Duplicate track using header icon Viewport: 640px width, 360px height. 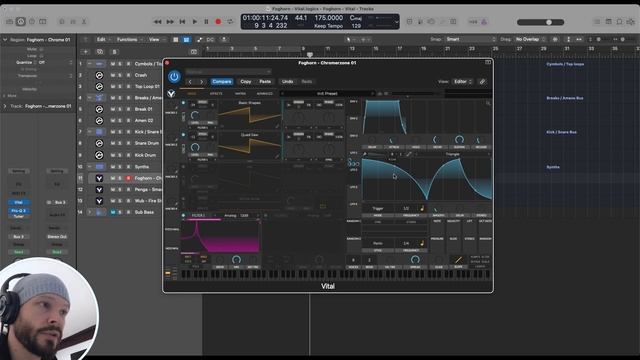click(x=100, y=52)
